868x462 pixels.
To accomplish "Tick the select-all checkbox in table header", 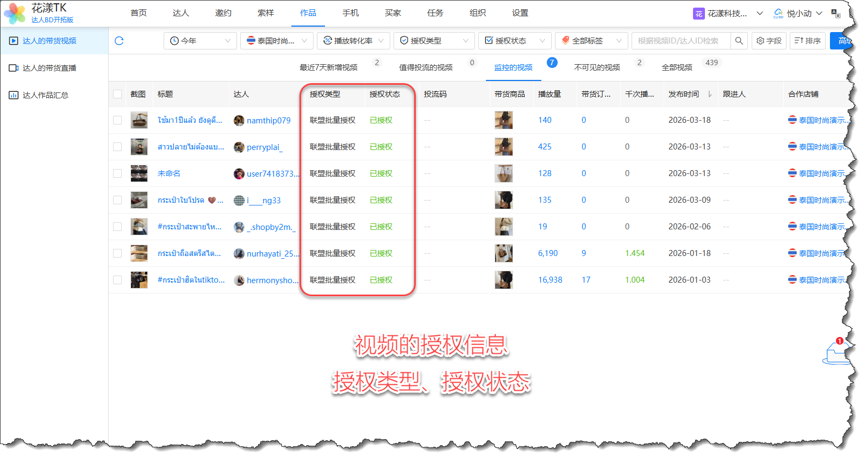I will click(117, 94).
